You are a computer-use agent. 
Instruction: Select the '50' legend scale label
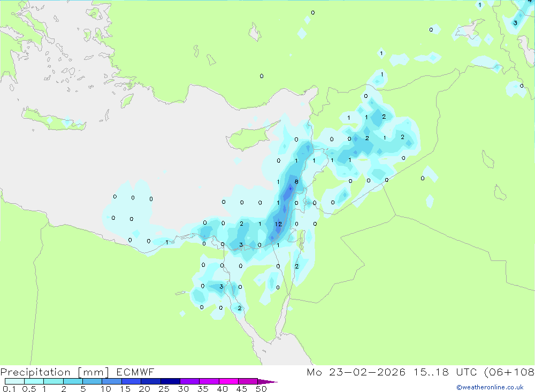click(261, 389)
